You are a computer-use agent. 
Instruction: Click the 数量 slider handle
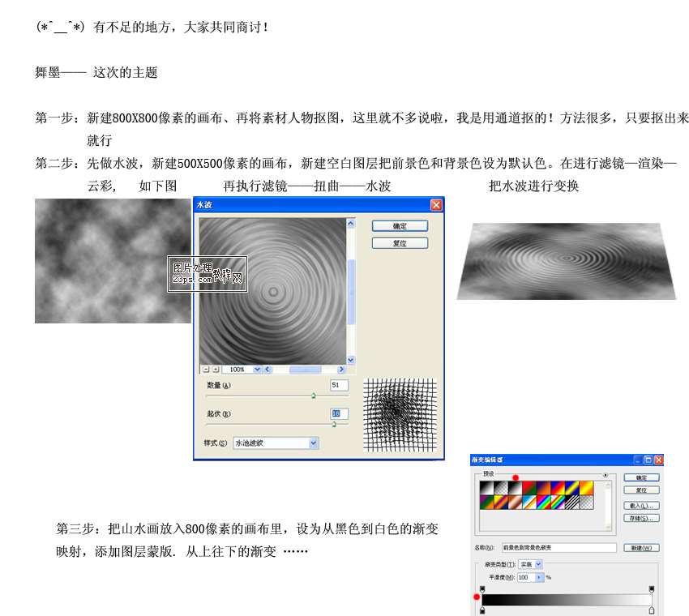click(314, 396)
